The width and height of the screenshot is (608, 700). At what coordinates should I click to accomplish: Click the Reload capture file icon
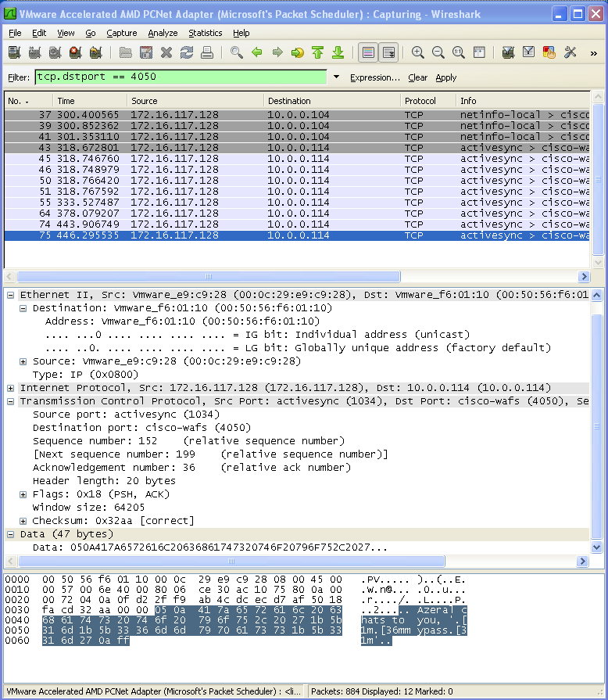[186, 52]
